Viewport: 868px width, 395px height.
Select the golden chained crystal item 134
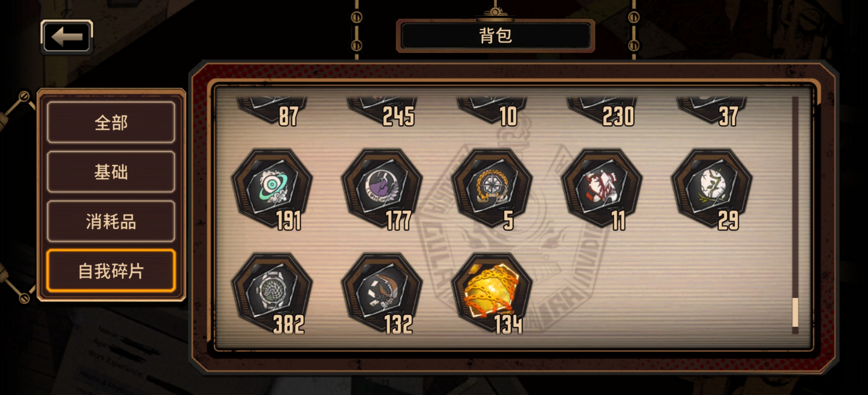pyautogui.click(x=492, y=293)
